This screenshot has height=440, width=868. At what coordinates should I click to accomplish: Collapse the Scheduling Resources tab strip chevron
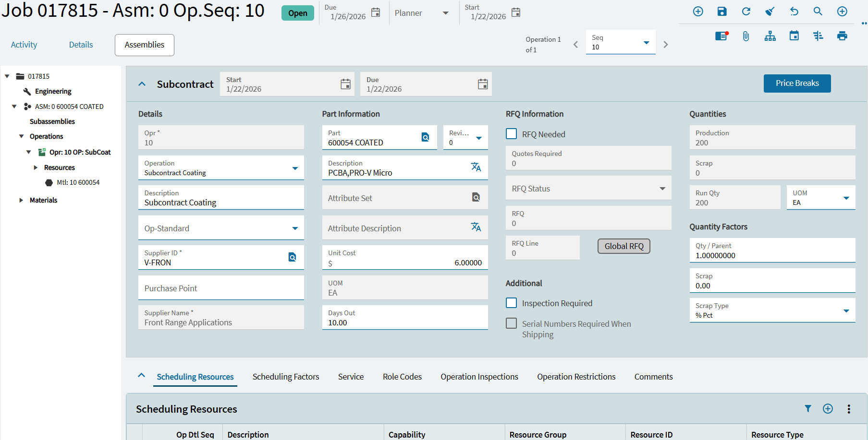pyautogui.click(x=141, y=376)
